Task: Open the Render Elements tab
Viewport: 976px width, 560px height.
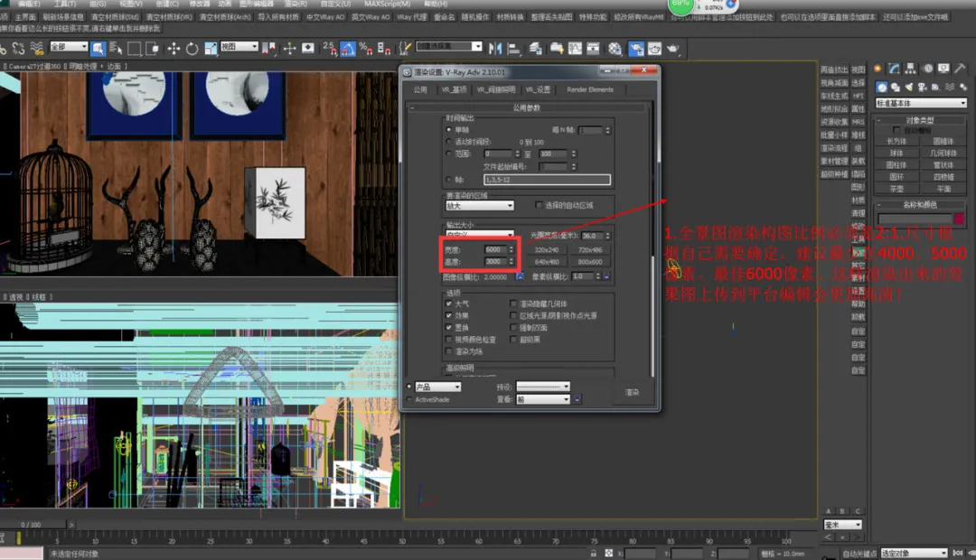Action: pyautogui.click(x=590, y=89)
